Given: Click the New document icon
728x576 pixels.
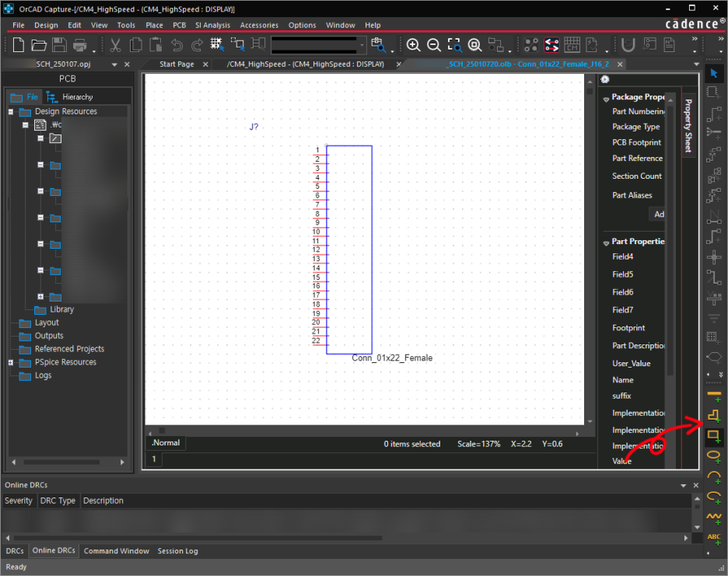Looking at the screenshot, I should point(19,45).
